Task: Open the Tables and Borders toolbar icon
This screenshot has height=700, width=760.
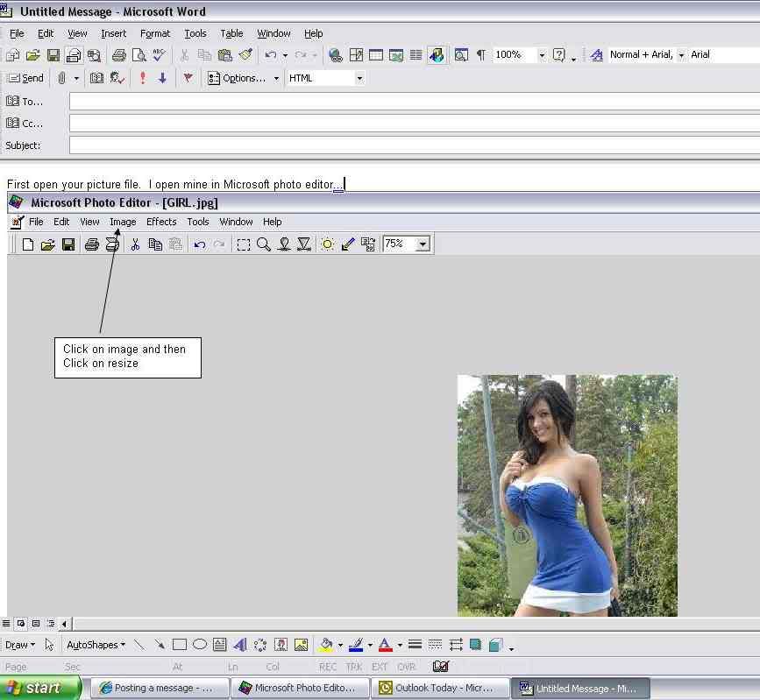Action: (x=356, y=55)
